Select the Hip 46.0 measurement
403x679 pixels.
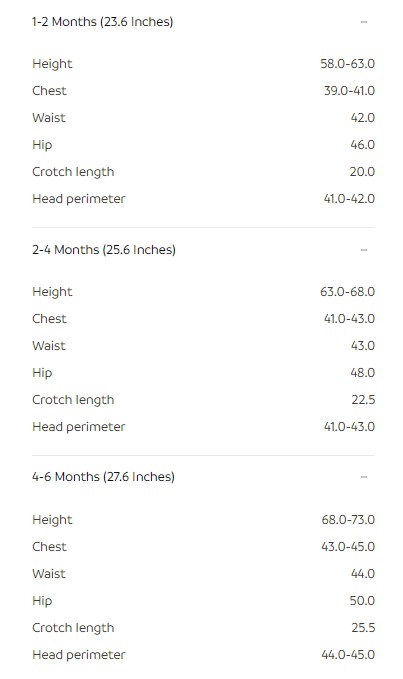[x=363, y=145]
